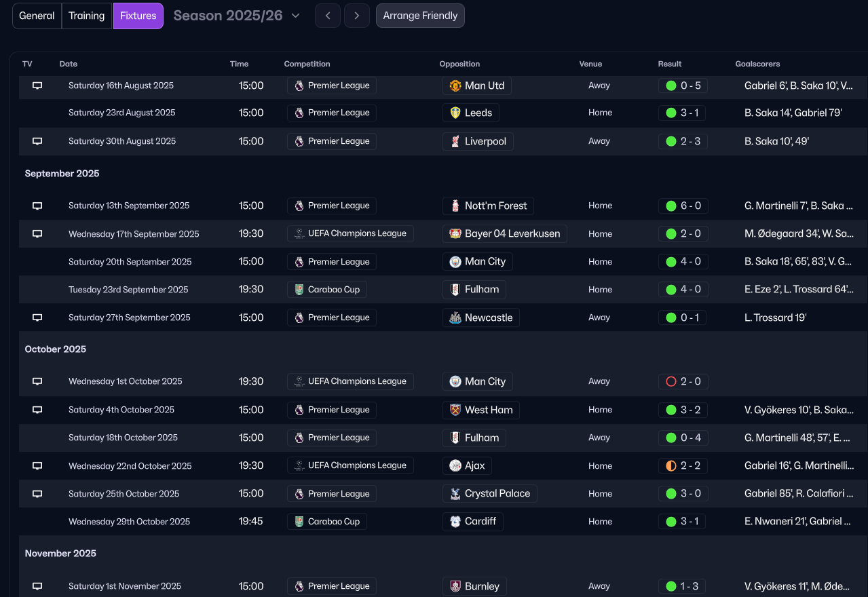This screenshot has width=868, height=597.
Task: Click the West Ham club crest icon
Action: 455,410
